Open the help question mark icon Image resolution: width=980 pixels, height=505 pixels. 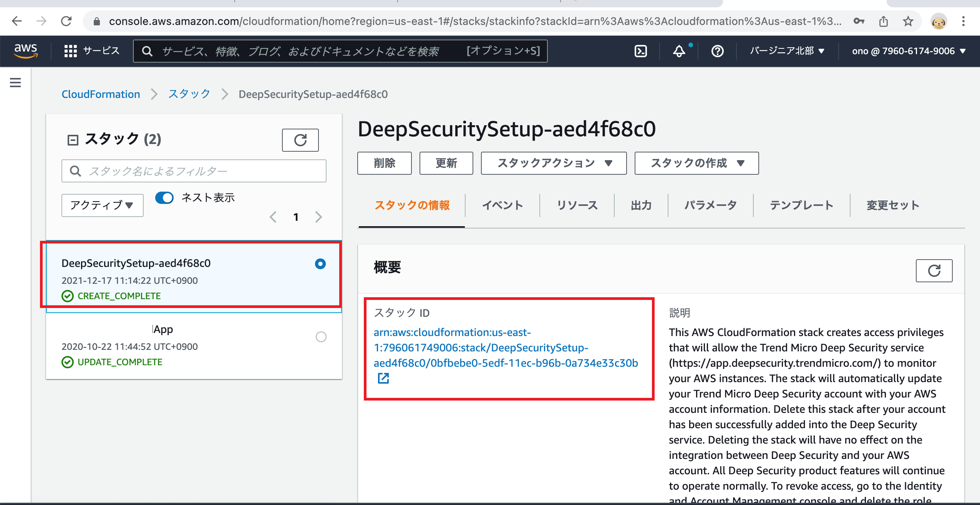[x=717, y=51]
